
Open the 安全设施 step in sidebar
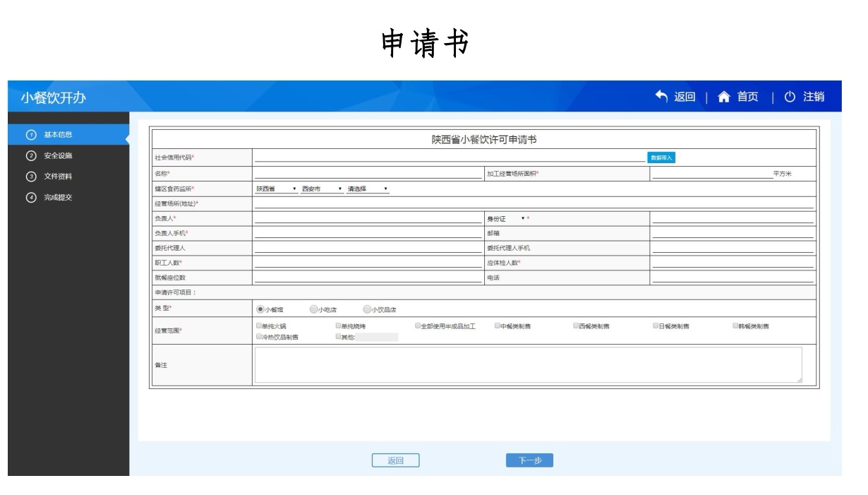coord(68,155)
